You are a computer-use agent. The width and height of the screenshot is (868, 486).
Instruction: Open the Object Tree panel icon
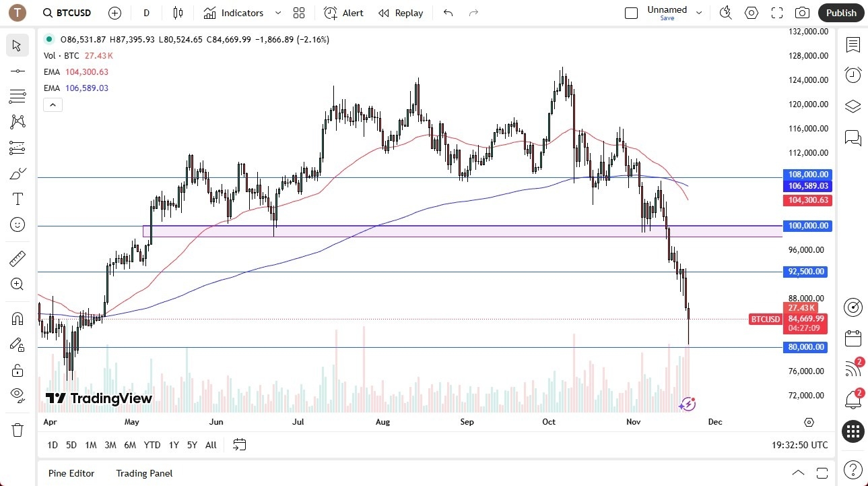pyautogui.click(x=853, y=106)
